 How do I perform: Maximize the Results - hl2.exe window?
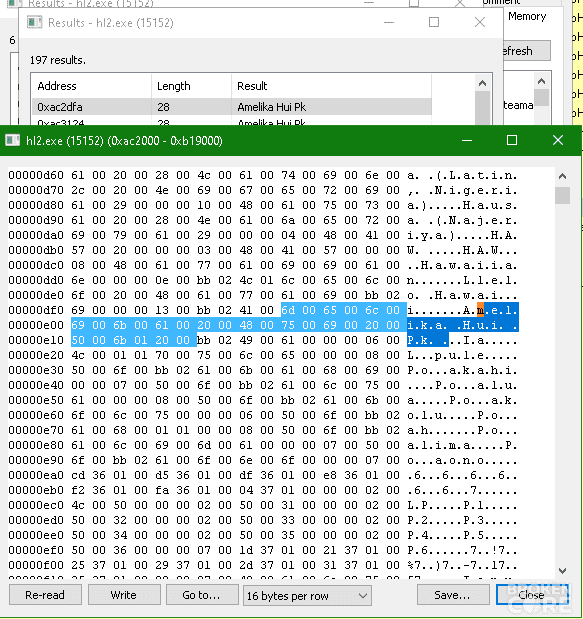[434, 22]
